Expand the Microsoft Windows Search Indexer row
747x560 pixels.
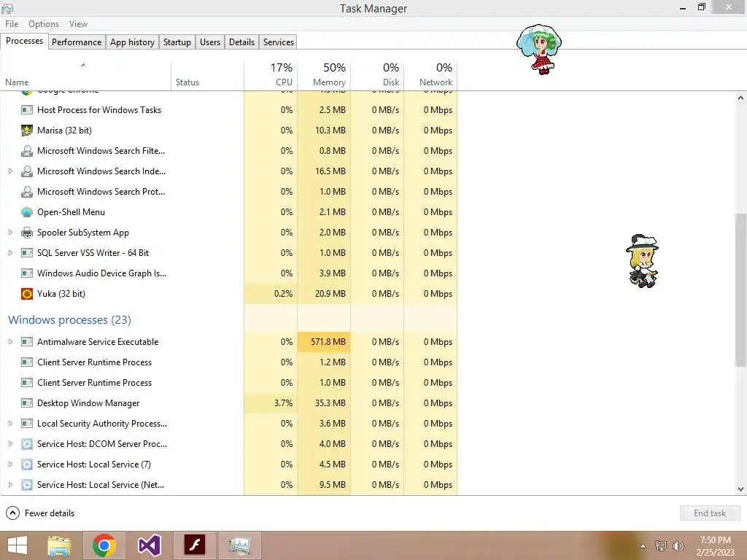pos(10,171)
